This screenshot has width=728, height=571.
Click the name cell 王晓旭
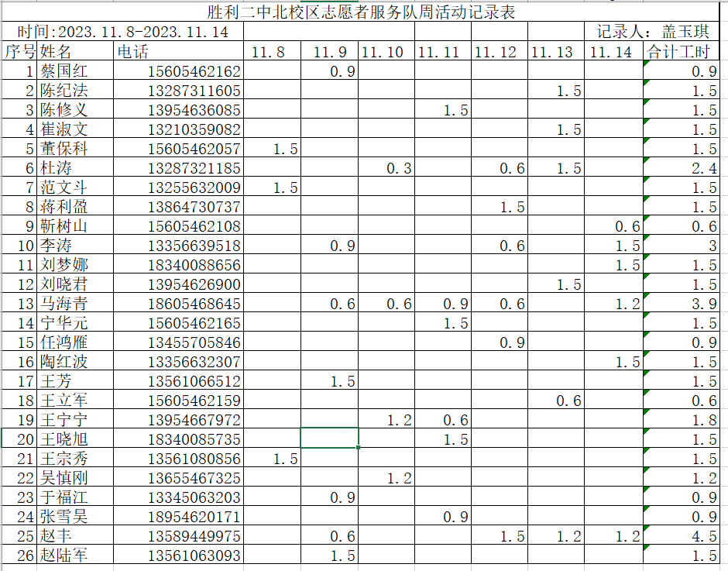click(75, 439)
